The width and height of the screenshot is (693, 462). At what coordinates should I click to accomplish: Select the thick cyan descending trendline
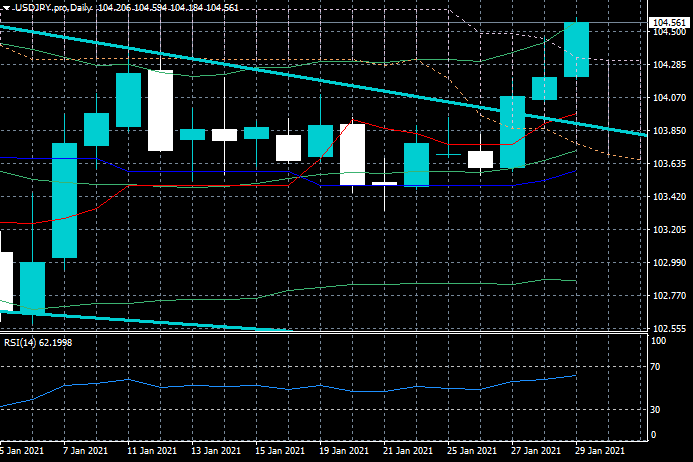(x=324, y=81)
